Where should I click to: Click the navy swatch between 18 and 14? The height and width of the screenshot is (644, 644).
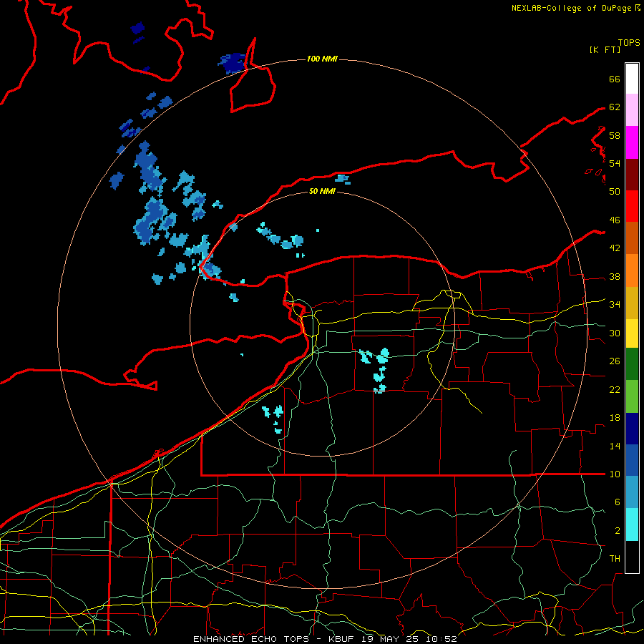(x=632, y=429)
